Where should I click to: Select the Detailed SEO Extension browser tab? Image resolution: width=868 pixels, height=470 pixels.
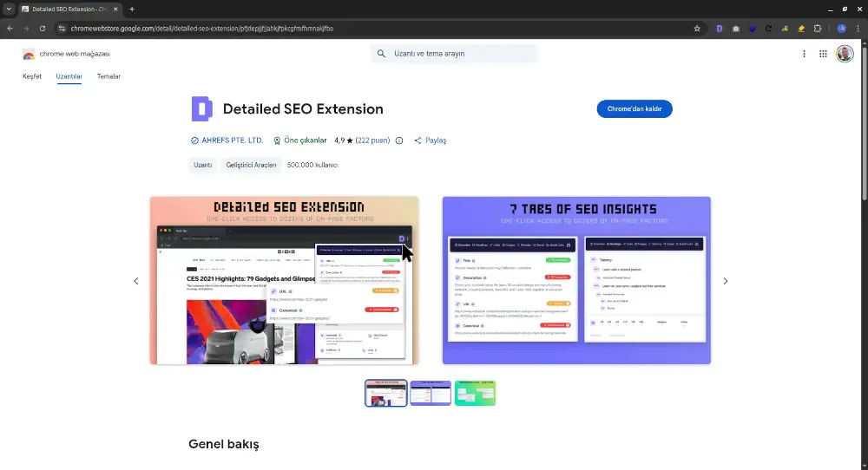69,10
